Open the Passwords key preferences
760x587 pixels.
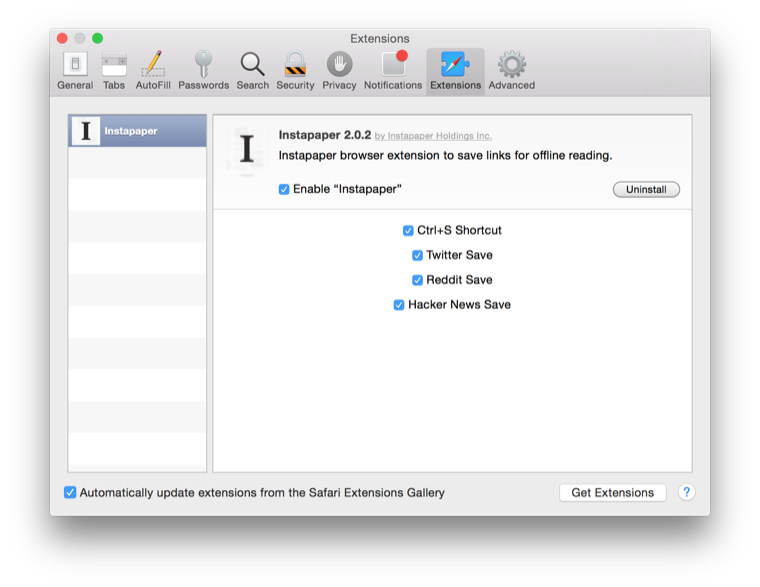pos(204,71)
